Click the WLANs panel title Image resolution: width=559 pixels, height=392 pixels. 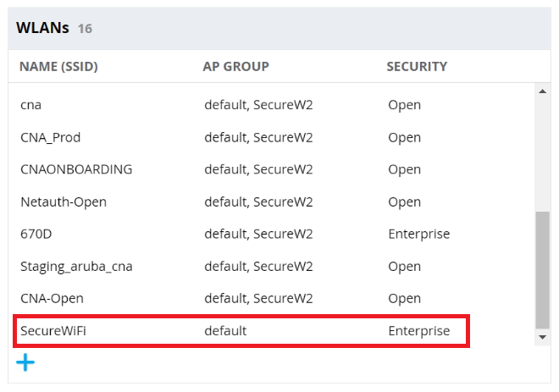[42, 28]
